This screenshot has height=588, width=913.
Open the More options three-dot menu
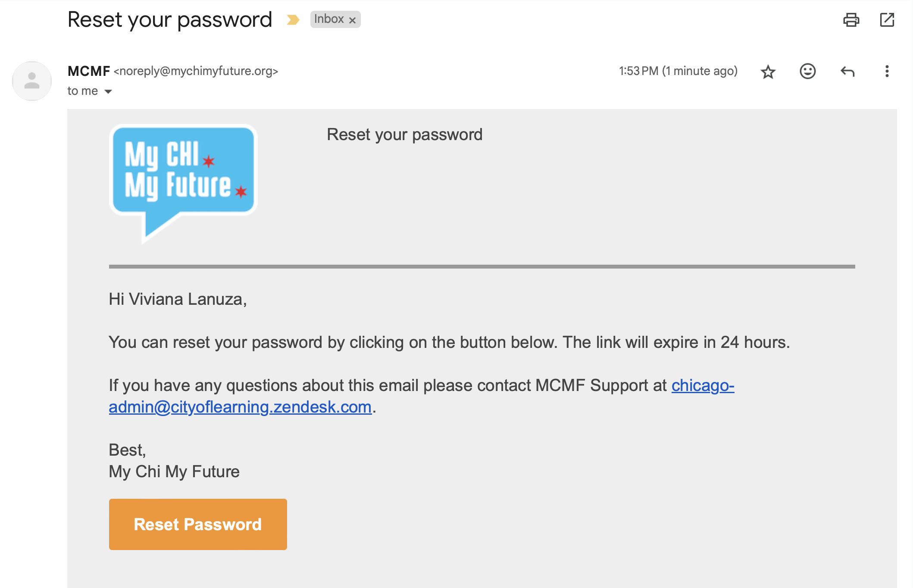887,71
